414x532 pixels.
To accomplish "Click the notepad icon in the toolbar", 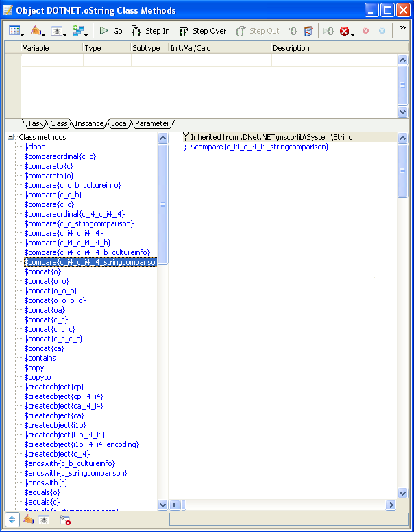I will pyautogui.click(x=308, y=31).
